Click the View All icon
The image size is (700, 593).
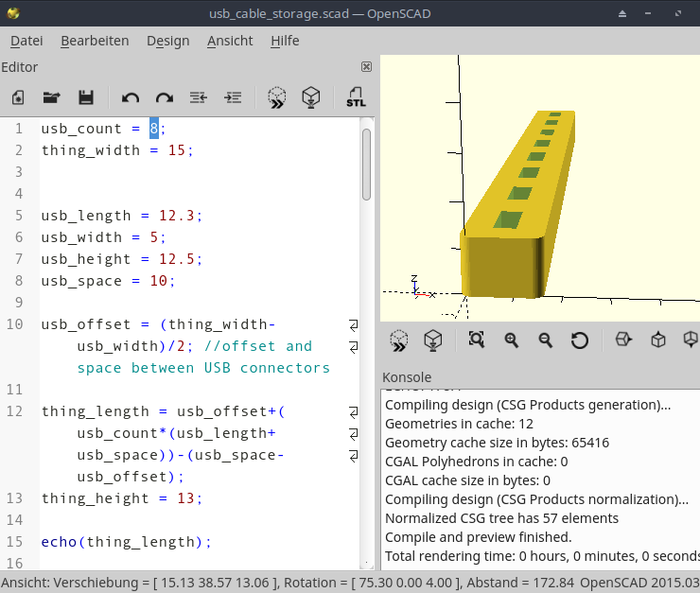click(477, 340)
